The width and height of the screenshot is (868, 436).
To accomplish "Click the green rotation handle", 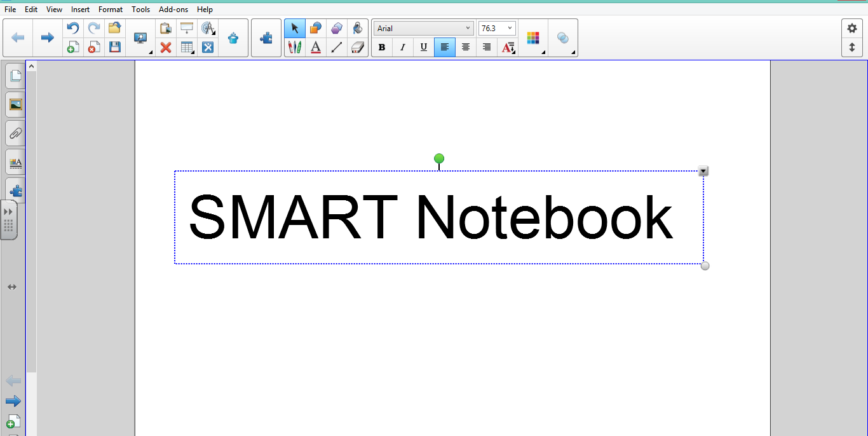I will tap(439, 158).
